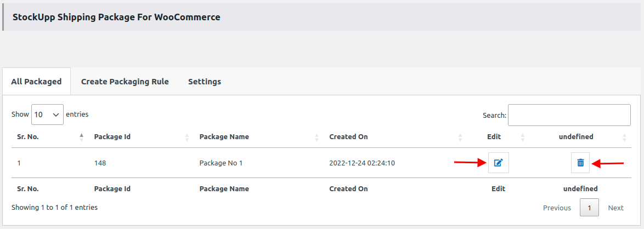Click the edit pencil icon for Package No 1

(498, 163)
